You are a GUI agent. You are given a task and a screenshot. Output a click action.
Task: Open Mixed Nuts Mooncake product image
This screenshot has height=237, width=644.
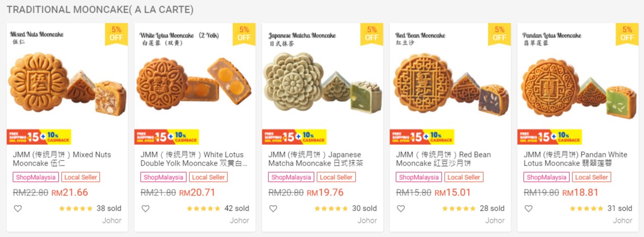click(67, 81)
